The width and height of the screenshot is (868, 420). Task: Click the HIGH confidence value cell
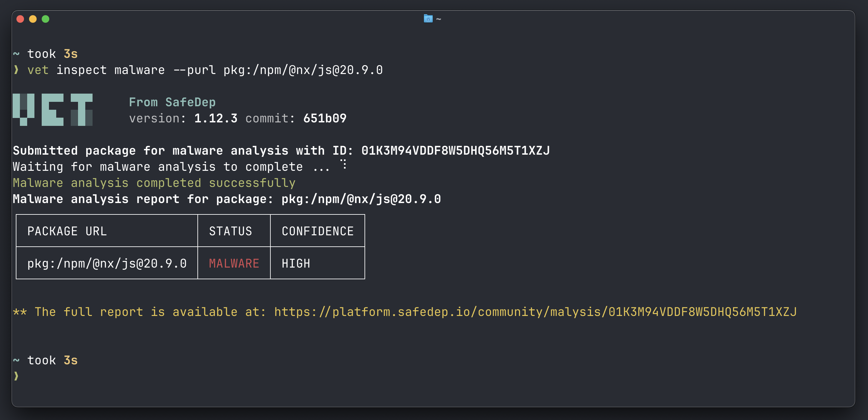[x=296, y=263]
